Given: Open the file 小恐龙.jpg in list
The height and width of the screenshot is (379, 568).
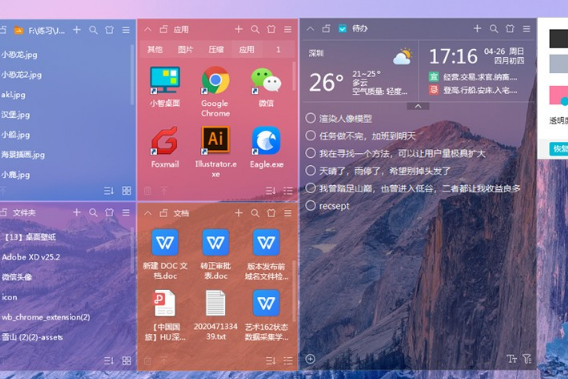Looking at the screenshot, I should [x=19, y=55].
